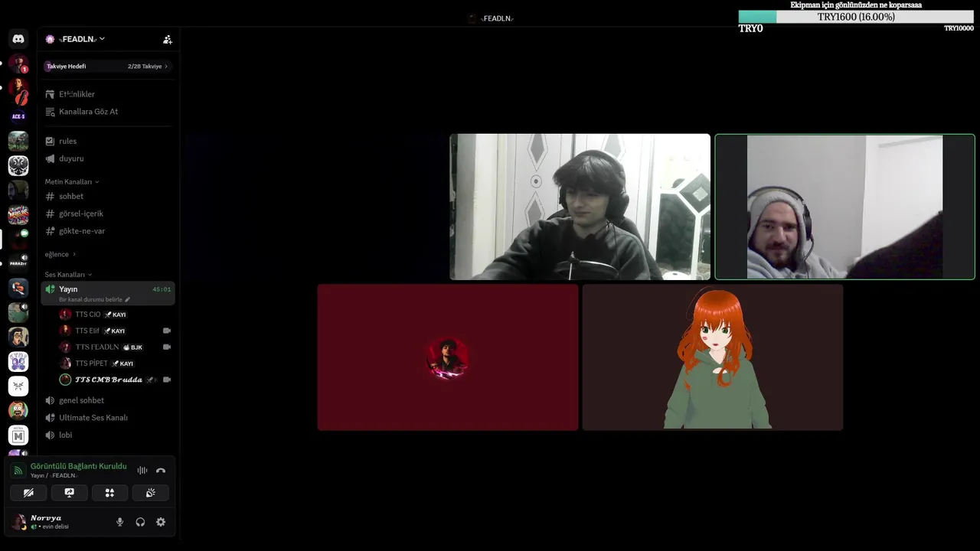Open the gökte-ne-var text channel
980x551 pixels.
[108, 231]
